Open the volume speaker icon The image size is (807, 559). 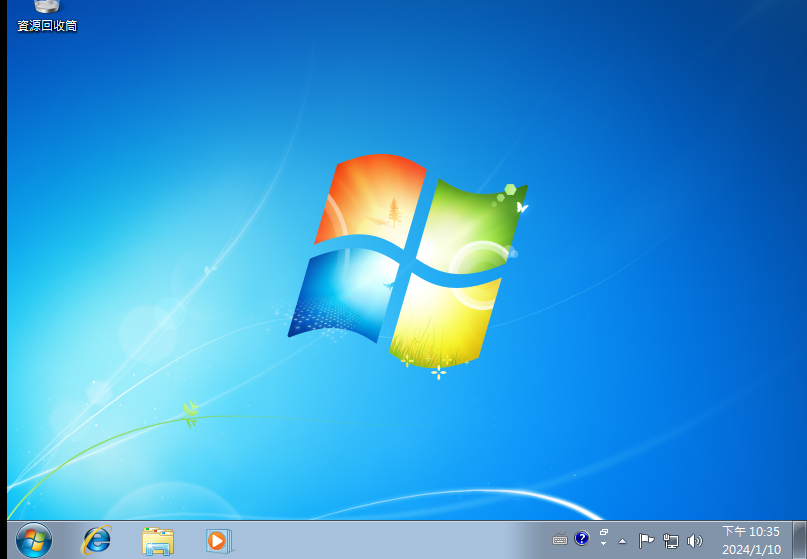(x=694, y=540)
